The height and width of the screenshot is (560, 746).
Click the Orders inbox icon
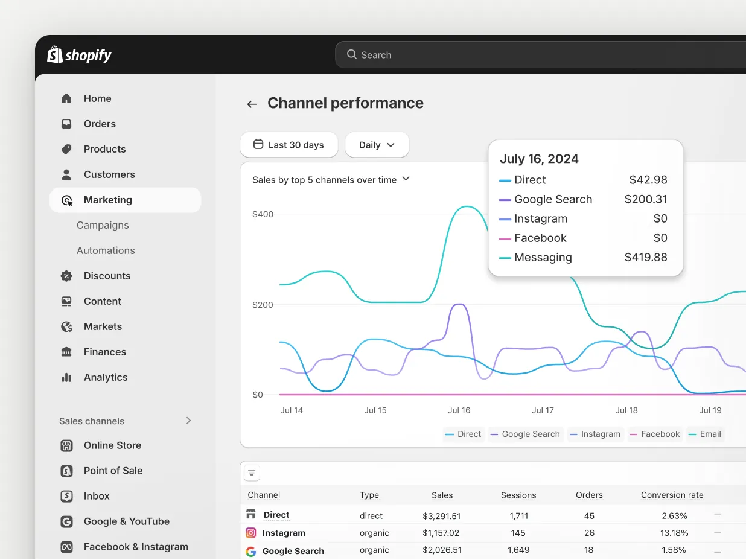66,124
